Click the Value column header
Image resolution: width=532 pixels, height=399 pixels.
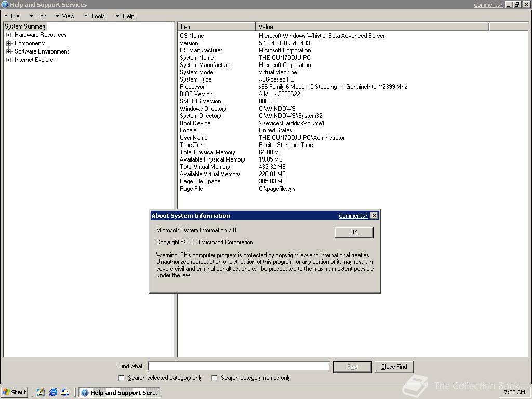372,27
